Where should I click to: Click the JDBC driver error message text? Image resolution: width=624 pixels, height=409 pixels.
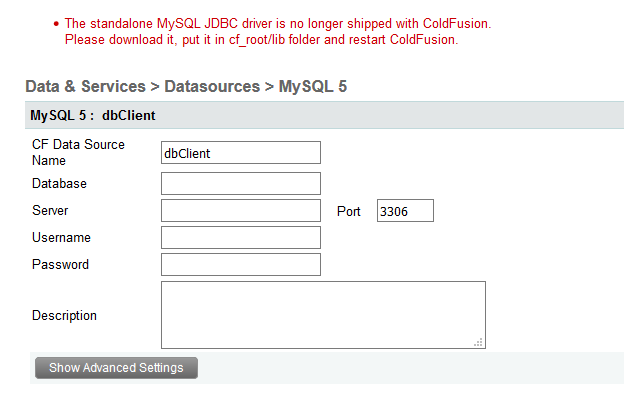coord(278,31)
